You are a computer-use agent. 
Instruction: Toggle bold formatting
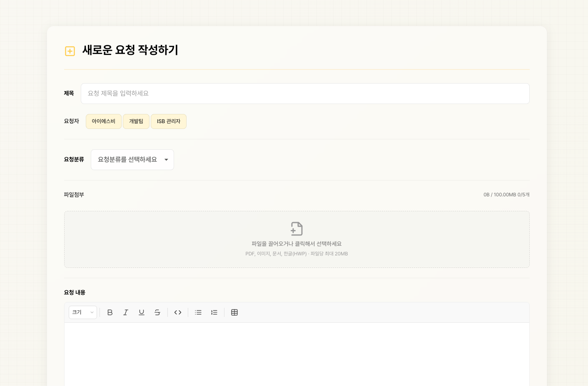(x=110, y=312)
